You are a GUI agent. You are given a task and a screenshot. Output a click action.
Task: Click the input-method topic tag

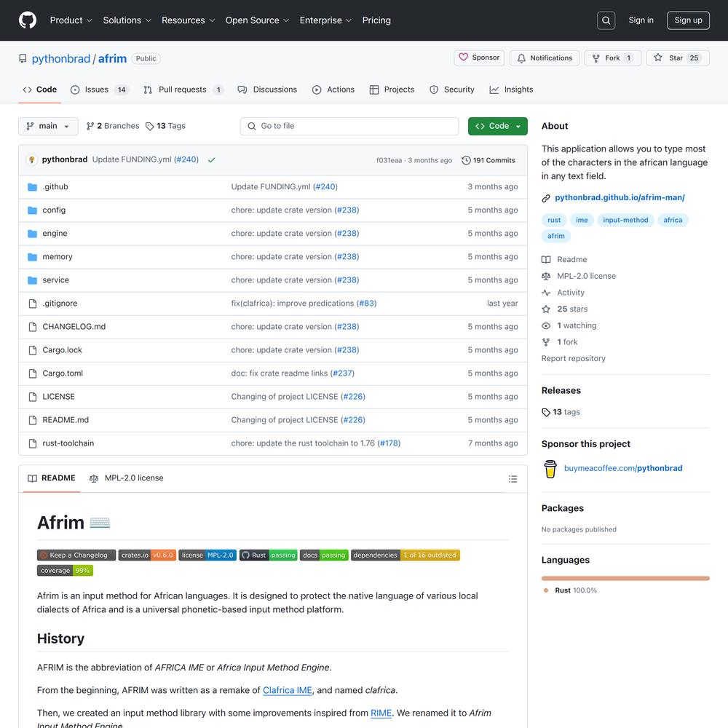click(625, 220)
